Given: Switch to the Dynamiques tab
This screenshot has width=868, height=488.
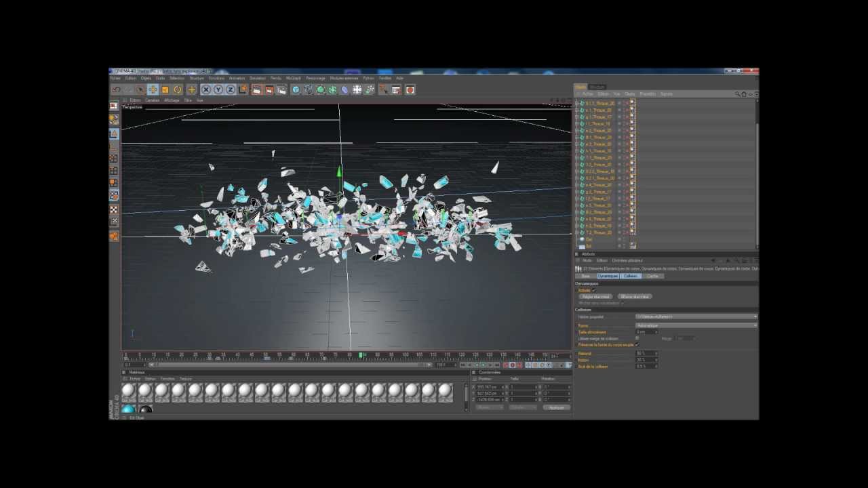Looking at the screenshot, I should pyautogui.click(x=608, y=276).
